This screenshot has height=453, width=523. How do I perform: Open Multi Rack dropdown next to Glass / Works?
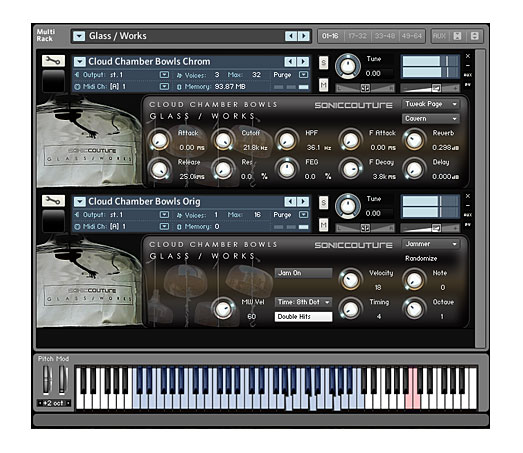(79, 36)
